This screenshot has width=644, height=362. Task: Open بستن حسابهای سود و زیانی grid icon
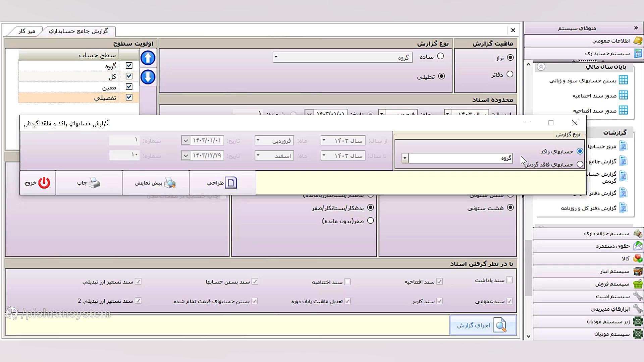coord(623,80)
